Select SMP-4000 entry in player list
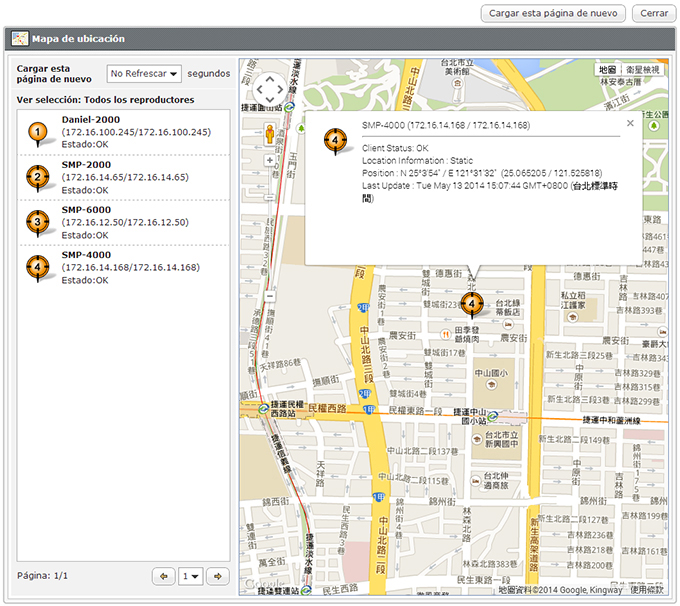Screen dimensions: 680x606 click(130, 267)
